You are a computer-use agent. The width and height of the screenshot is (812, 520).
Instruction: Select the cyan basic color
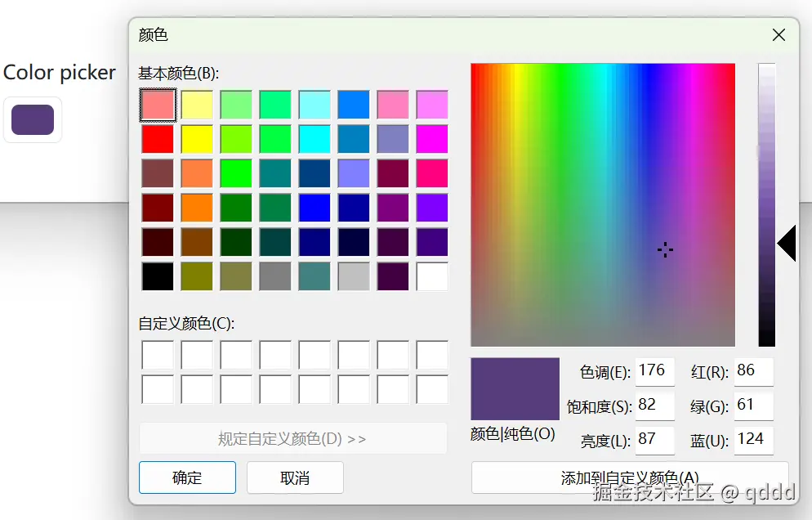pyautogui.click(x=315, y=139)
